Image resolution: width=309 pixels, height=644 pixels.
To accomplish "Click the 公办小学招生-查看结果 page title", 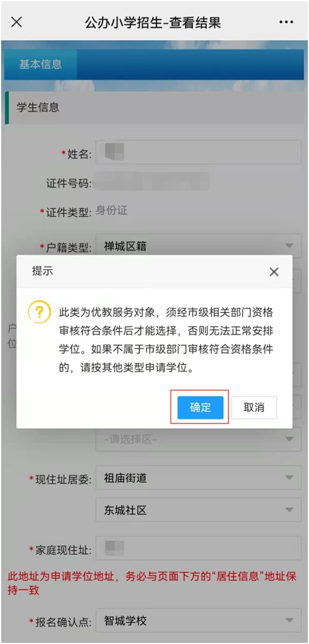I will [153, 22].
